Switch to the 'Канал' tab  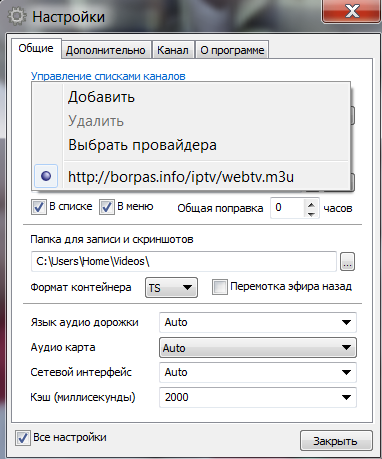[173, 50]
